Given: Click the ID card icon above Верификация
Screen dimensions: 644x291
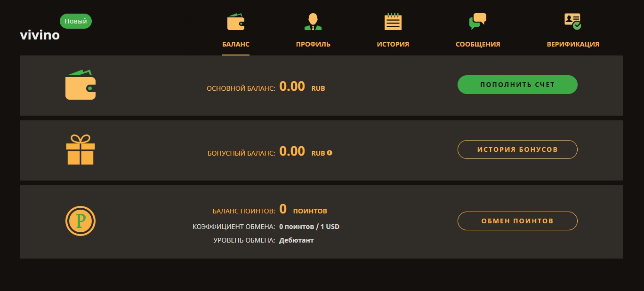Looking at the screenshot, I should (x=573, y=22).
